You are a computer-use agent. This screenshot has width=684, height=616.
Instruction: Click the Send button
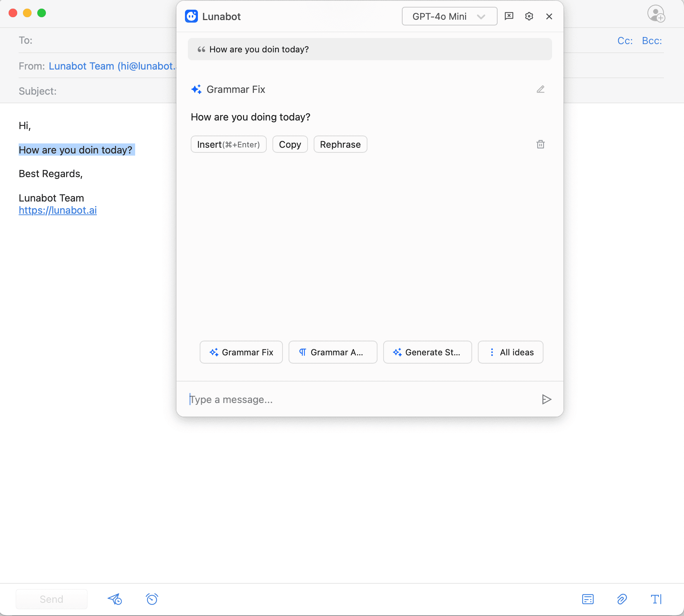tap(52, 599)
